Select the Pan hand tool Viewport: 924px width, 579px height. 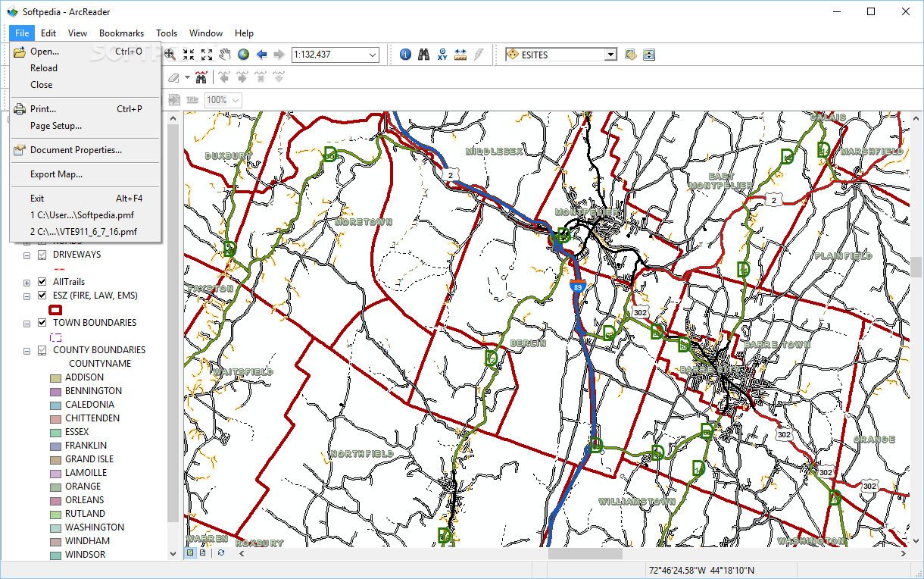(225, 55)
